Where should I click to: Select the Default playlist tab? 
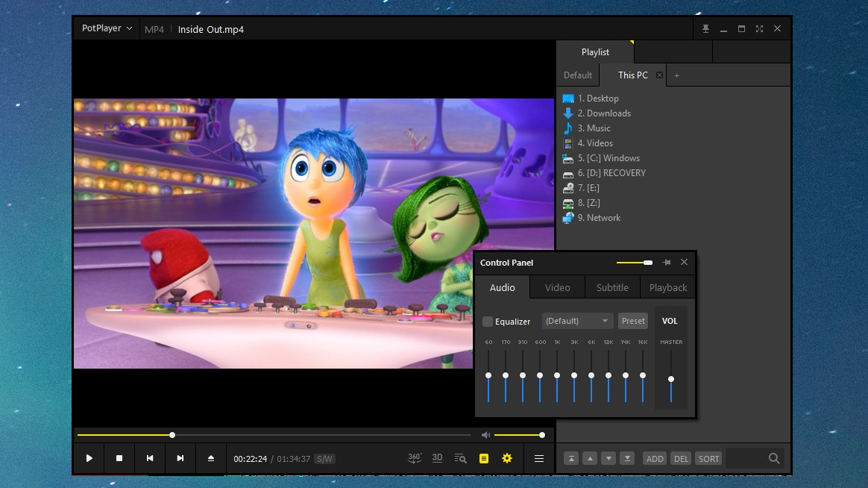coord(577,75)
